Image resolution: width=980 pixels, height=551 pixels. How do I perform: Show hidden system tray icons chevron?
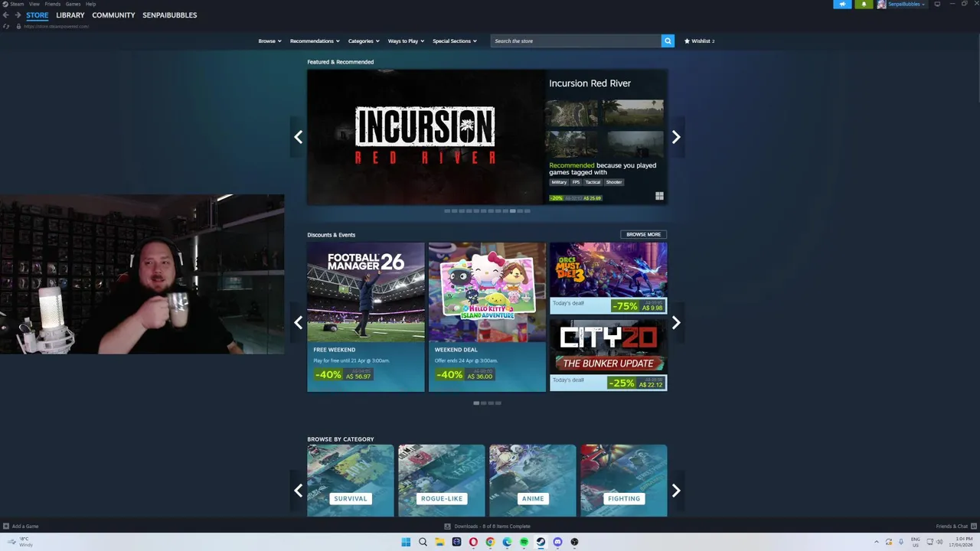click(877, 542)
